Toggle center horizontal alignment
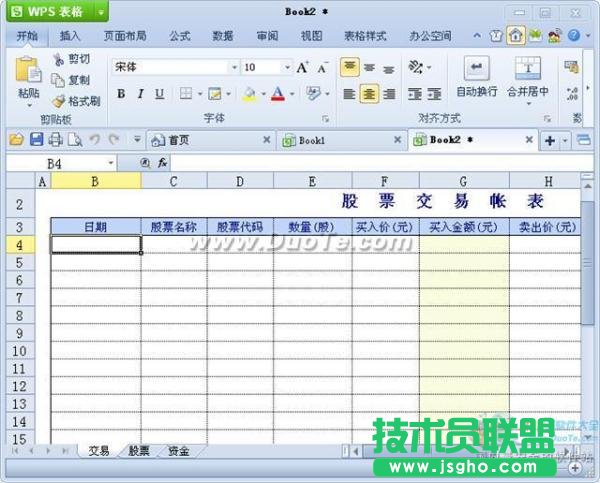600x483 pixels. [369, 94]
